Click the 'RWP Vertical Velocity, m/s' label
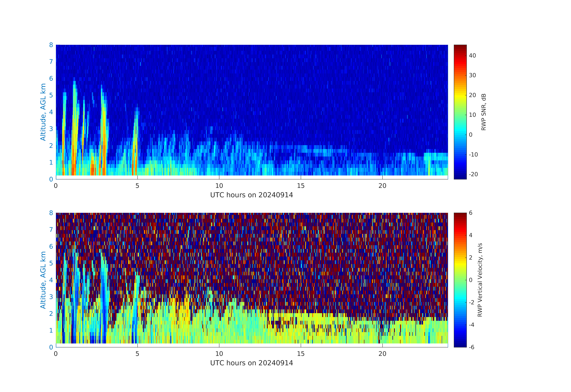 coord(480,280)
